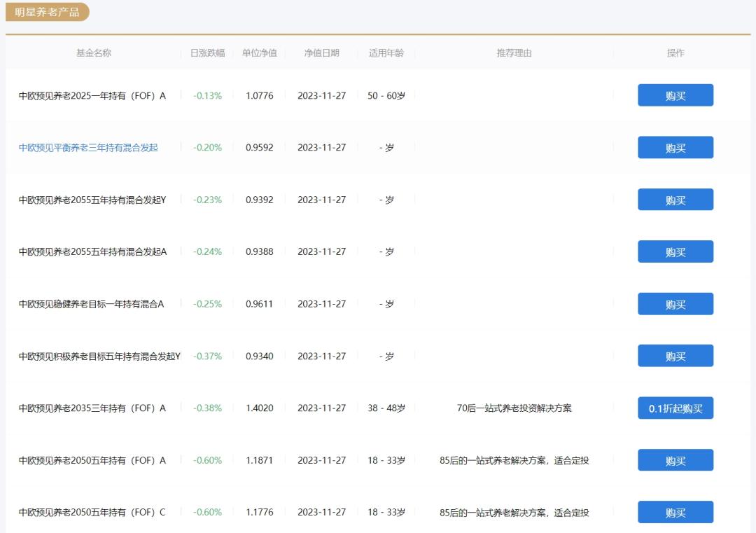This screenshot has height=533, width=756.
Task: Open fund 中欧预见养老2055五年持有混合发起Y
Action: click(x=92, y=200)
